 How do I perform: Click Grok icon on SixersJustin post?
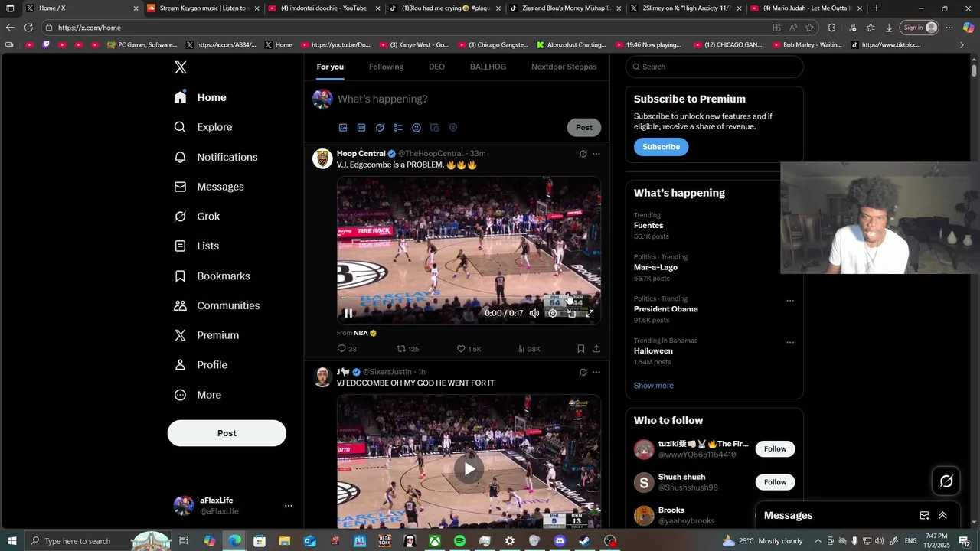click(x=583, y=372)
